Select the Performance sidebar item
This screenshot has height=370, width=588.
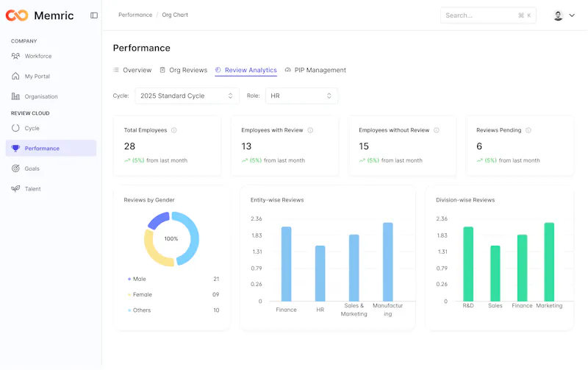pos(51,149)
